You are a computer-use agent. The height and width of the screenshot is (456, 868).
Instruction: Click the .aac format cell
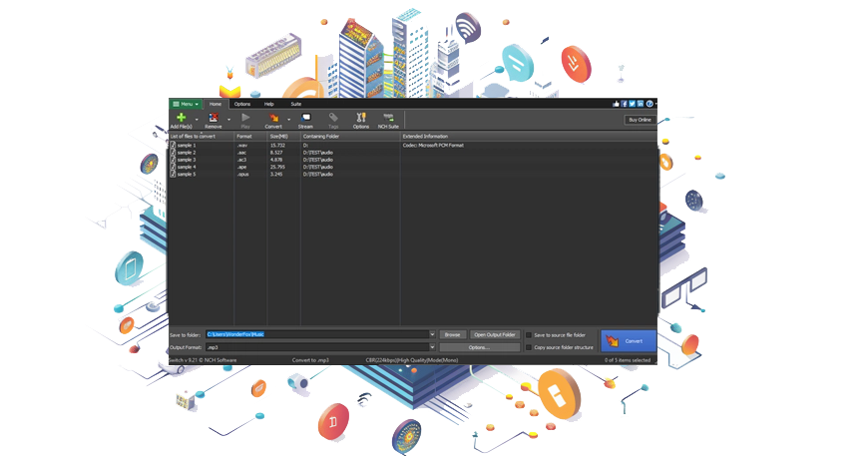click(x=241, y=153)
